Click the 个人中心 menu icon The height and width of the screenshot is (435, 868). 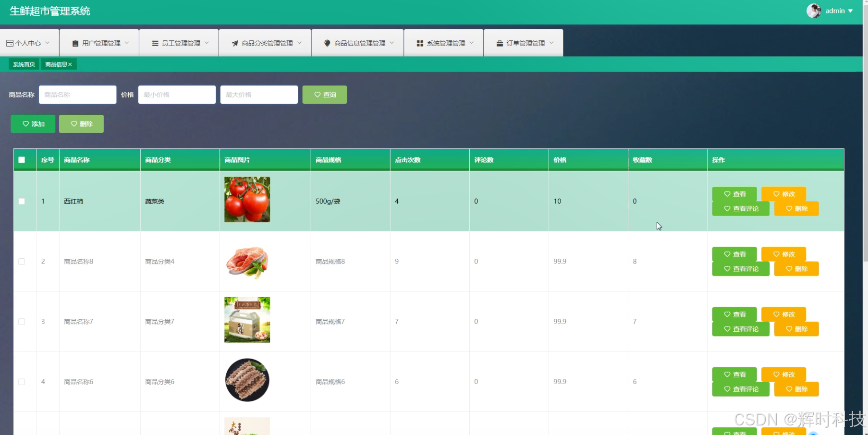10,43
